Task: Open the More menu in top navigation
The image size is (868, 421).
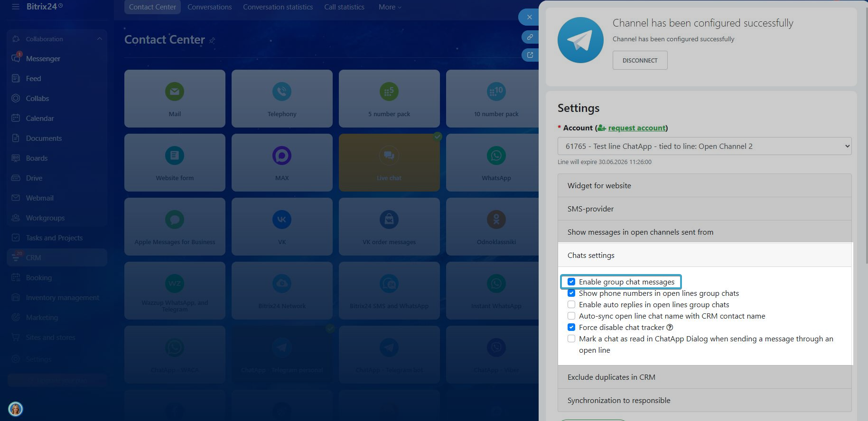Action: [390, 7]
